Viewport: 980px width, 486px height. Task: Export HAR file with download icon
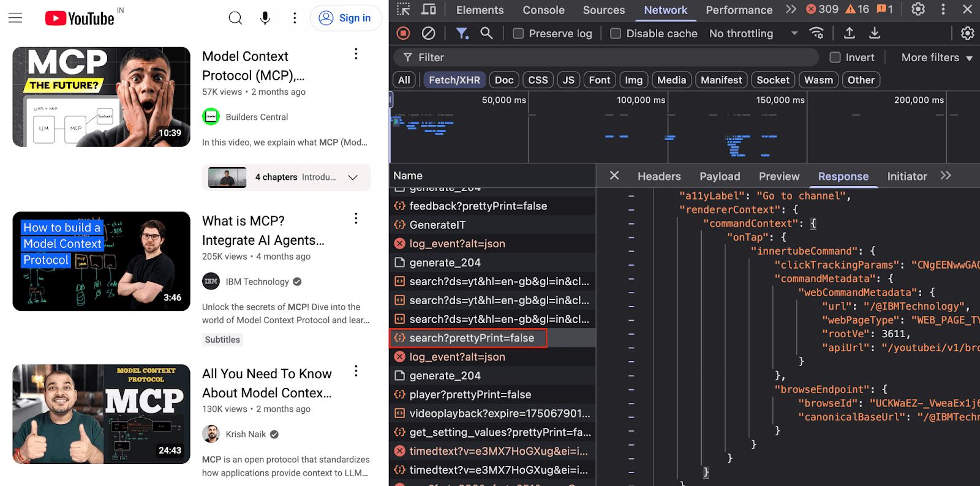click(875, 33)
